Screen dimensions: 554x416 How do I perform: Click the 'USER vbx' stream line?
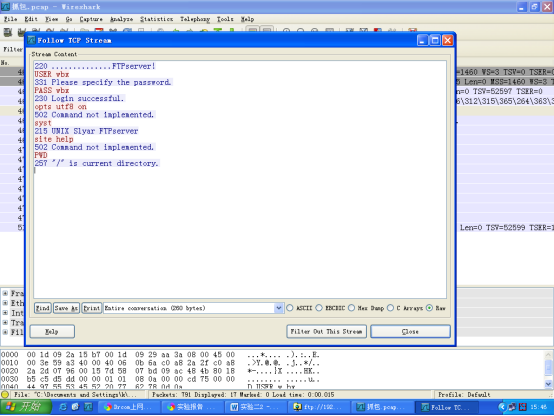coord(52,74)
